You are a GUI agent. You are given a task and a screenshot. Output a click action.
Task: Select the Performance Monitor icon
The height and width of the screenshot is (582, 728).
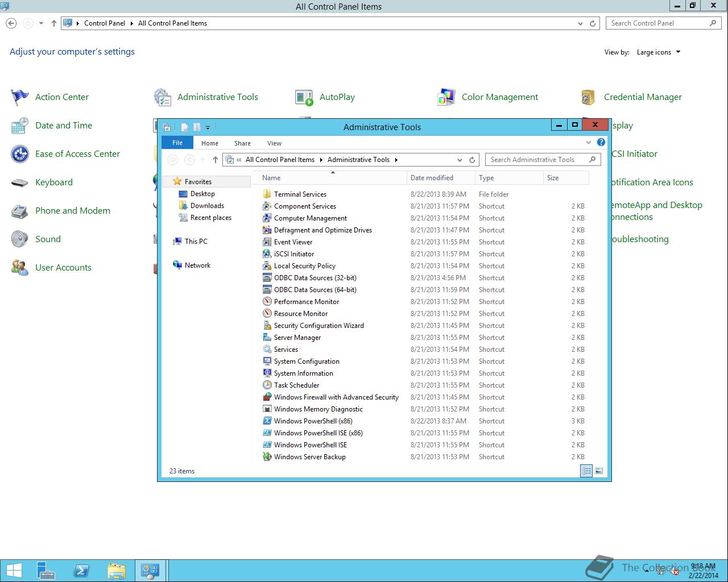click(x=267, y=302)
